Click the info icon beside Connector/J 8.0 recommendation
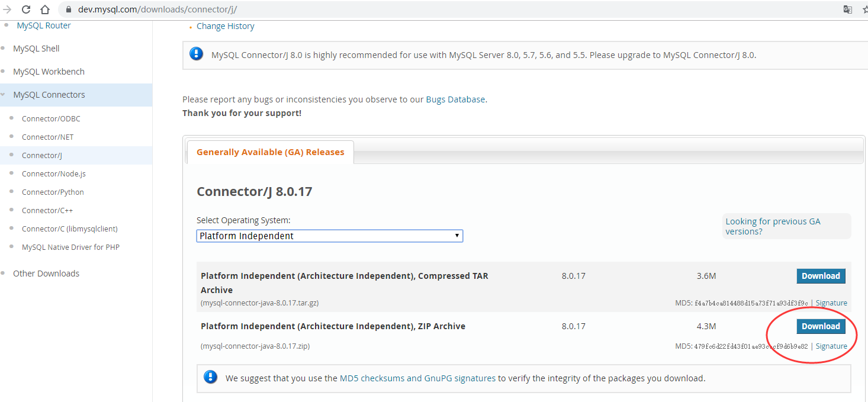The width and height of the screenshot is (868, 402). click(x=196, y=54)
